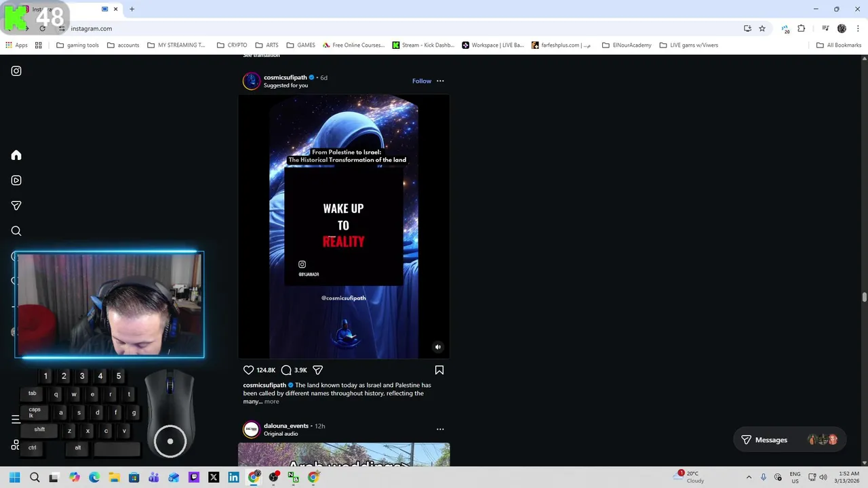Open 'LIVE gams w/Viwers' bookmark folder
Screen dimensions: 868x488
[688, 45]
